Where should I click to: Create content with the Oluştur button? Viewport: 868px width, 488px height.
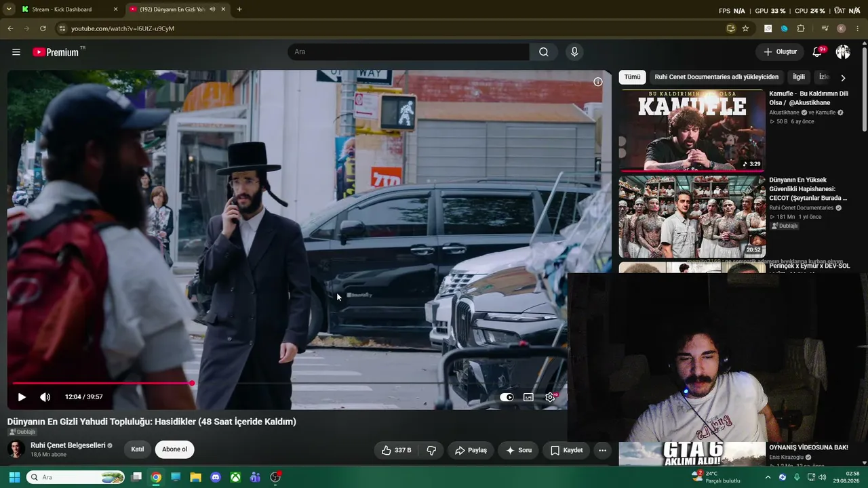(x=781, y=52)
